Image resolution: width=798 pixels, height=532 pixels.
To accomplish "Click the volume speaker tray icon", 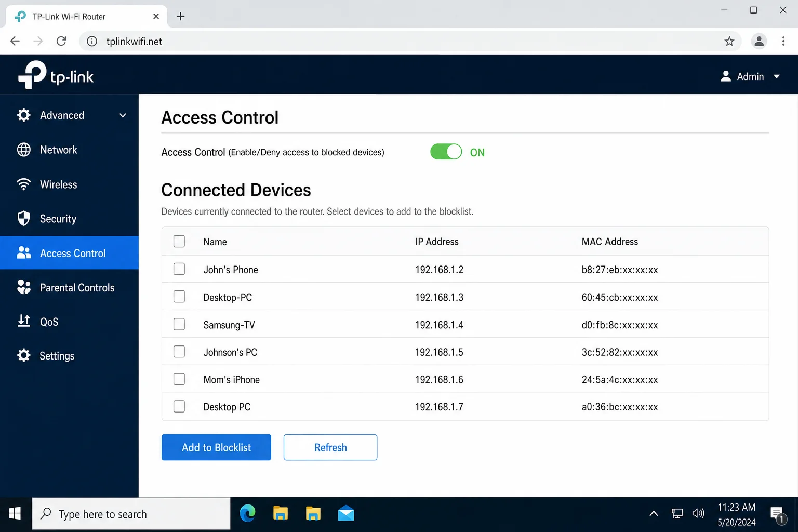I will 699,514.
